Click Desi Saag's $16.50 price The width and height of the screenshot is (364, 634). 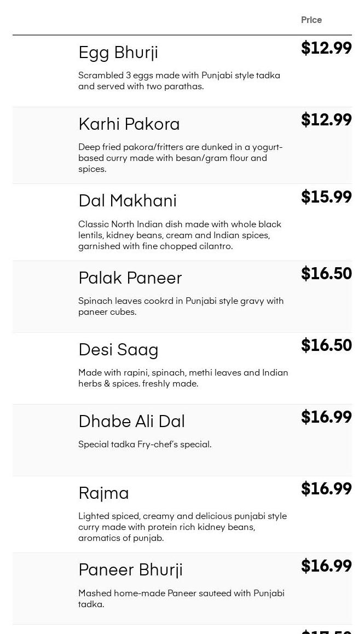(326, 345)
